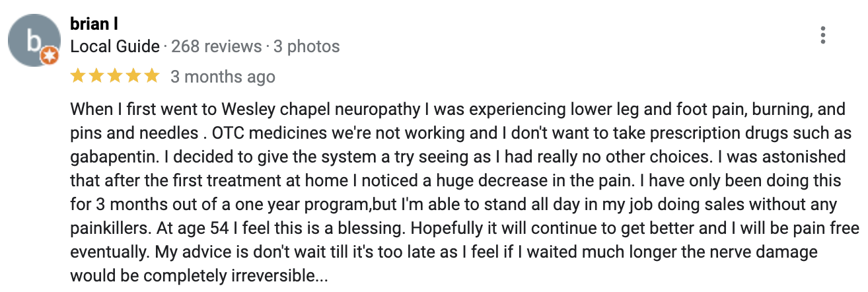Viewport: 868px width, 292px height.
Task: Select the second yellow rating star
Action: [x=96, y=76]
